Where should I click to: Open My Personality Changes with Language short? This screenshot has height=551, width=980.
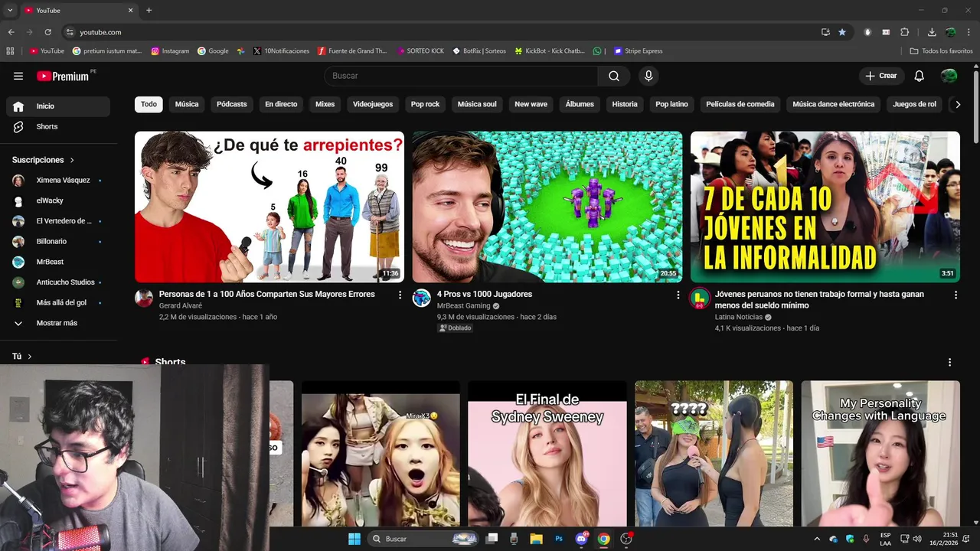coord(880,453)
